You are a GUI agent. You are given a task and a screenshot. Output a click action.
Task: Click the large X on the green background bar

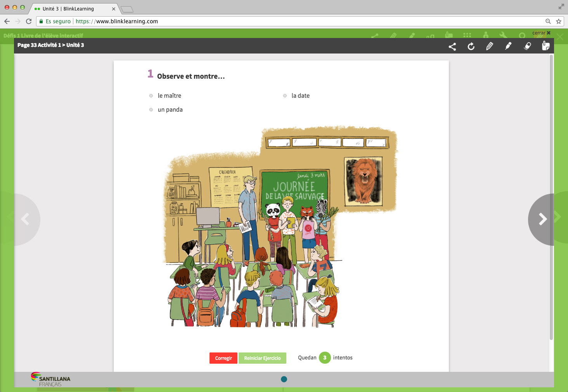pyautogui.click(x=560, y=37)
